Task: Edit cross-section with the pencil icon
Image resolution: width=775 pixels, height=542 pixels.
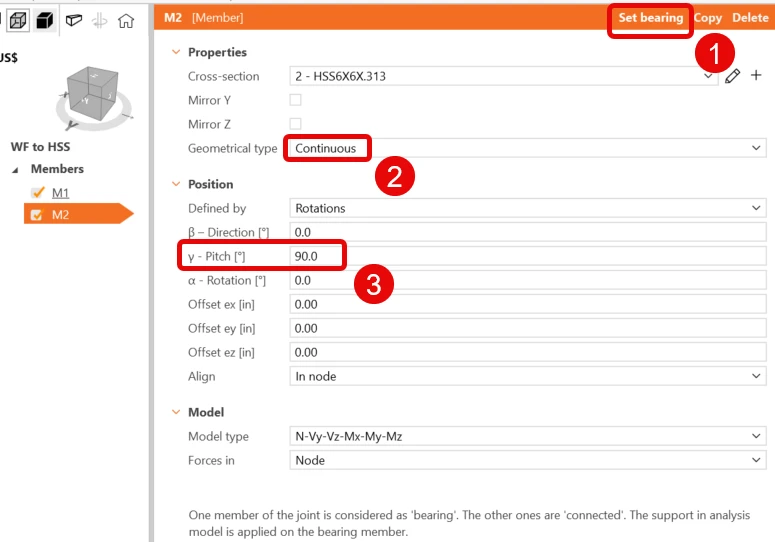Action: (732, 76)
